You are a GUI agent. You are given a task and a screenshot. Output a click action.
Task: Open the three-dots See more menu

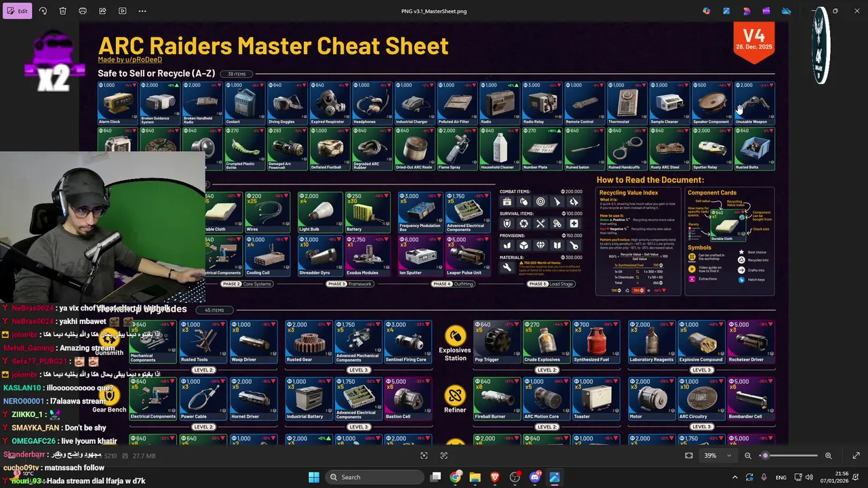click(142, 11)
